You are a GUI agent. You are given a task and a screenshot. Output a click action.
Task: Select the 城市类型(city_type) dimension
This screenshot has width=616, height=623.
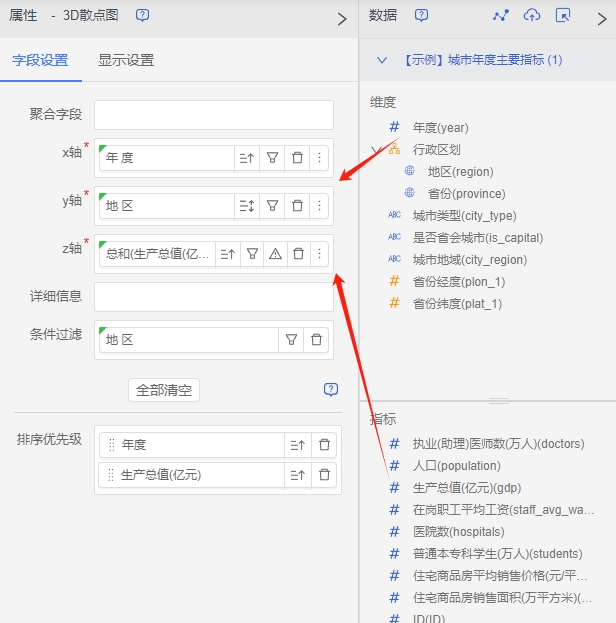click(464, 215)
